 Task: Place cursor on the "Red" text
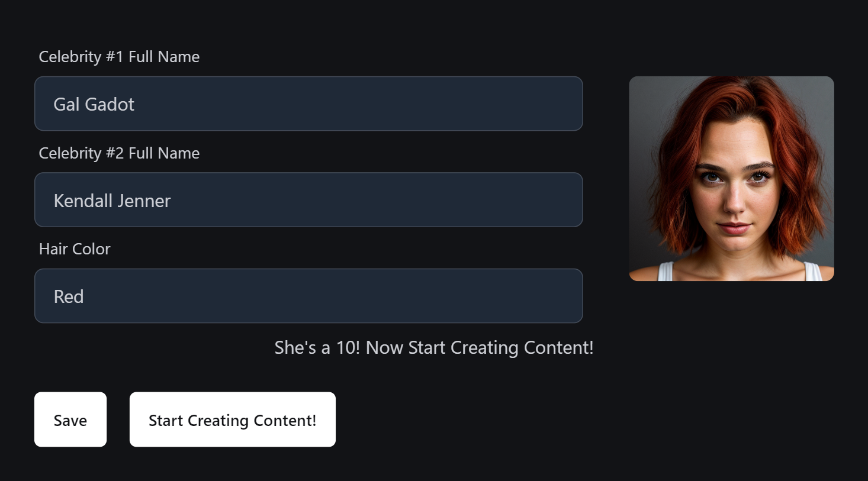click(x=69, y=296)
